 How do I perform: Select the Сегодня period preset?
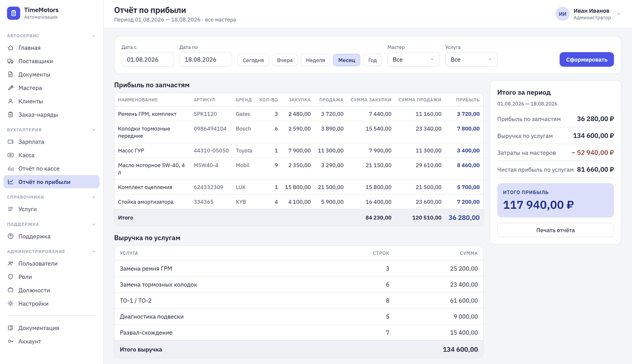[x=253, y=60]
